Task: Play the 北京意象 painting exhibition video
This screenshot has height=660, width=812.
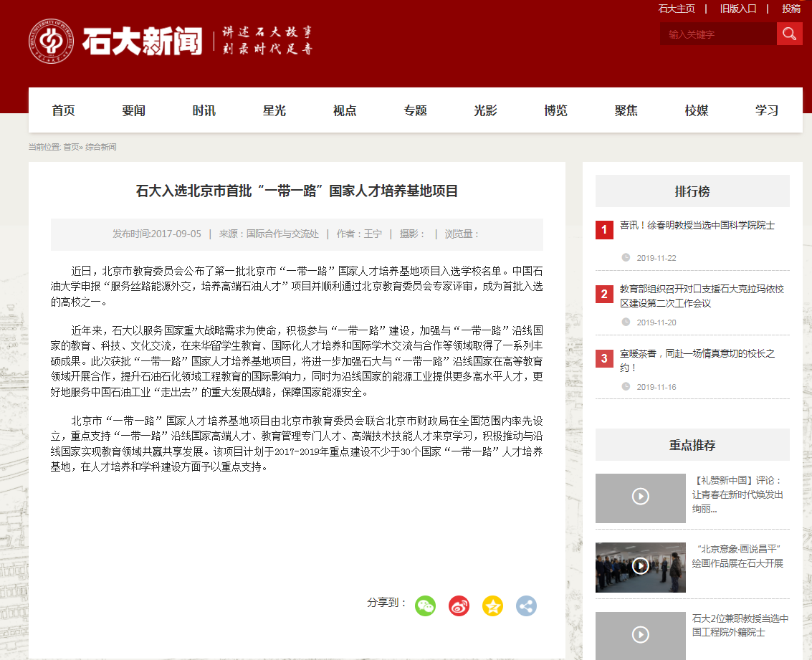Action: [640, 566]
